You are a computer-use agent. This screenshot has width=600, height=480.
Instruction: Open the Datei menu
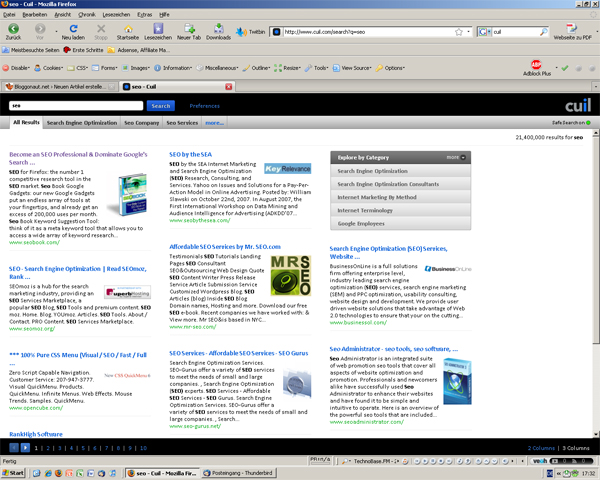point(9,15)
